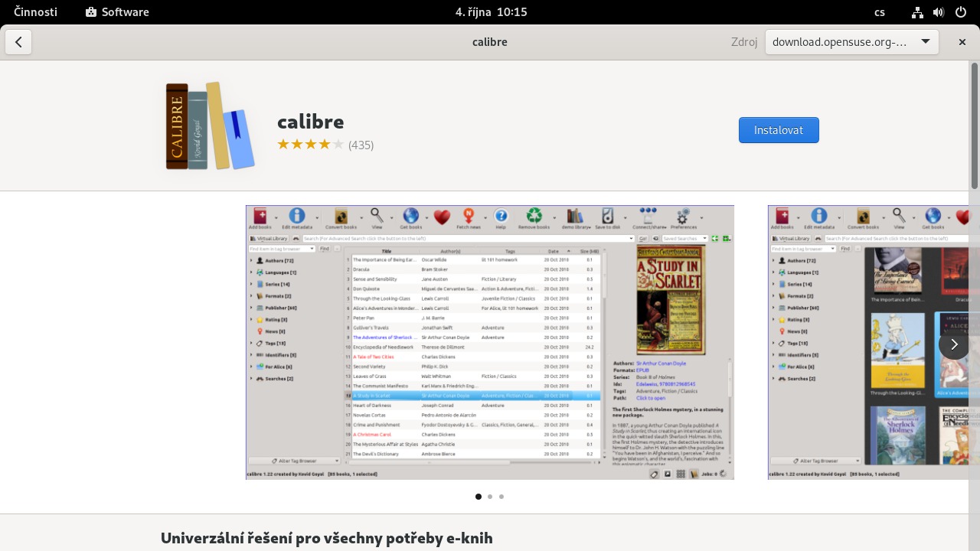Click the vertical scrollbar on the right
The height and width of the screenshot is (551, 980).
click(975, 126)
